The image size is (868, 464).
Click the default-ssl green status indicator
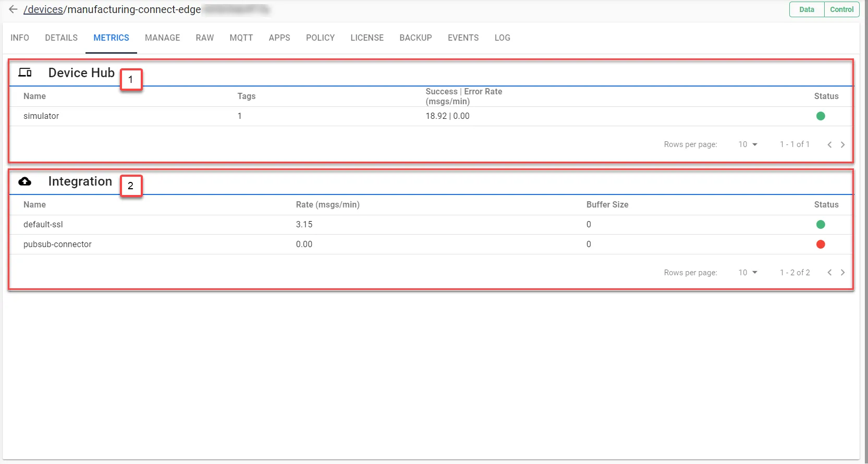pyautogui.click(x=821, y=224)
